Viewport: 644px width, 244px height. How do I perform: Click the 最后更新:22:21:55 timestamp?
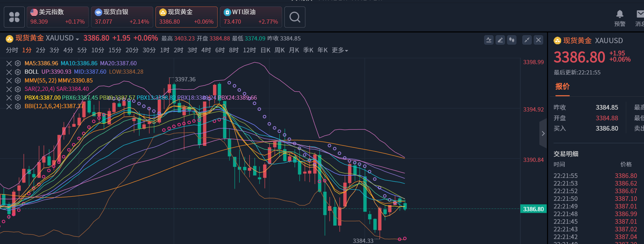pos(577,72)
